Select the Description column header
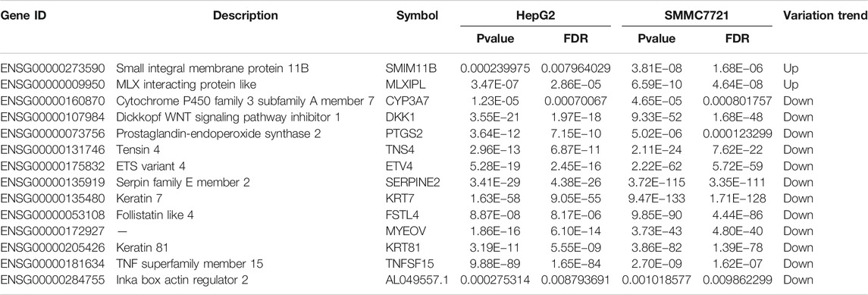 pyautogui.click(x=245, y=16)
